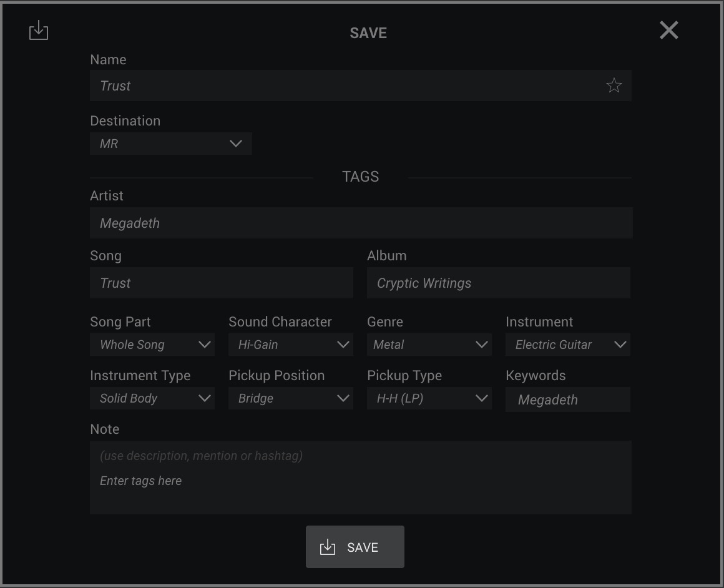Click inside the Note text area
This screenshot has width=724, height=588.
pos(361,478)
